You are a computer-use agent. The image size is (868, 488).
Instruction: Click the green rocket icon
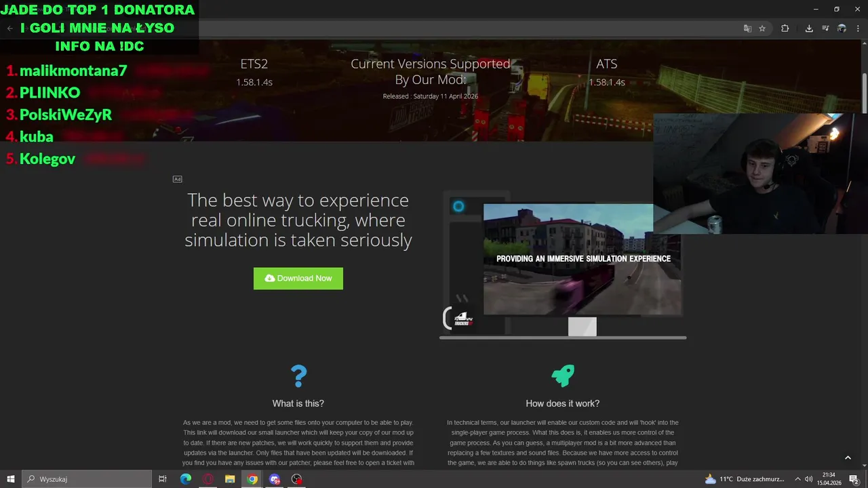pos(563,375)
